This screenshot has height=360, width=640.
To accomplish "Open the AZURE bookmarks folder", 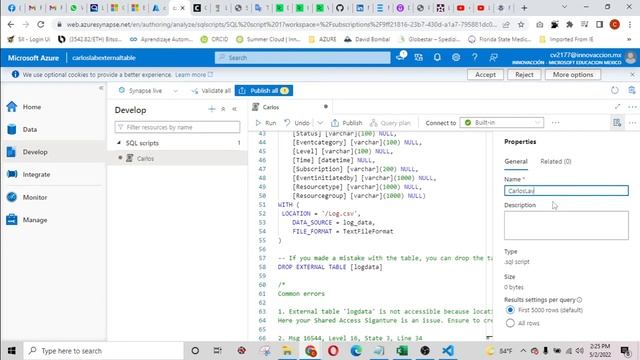I will click(322, 40).
